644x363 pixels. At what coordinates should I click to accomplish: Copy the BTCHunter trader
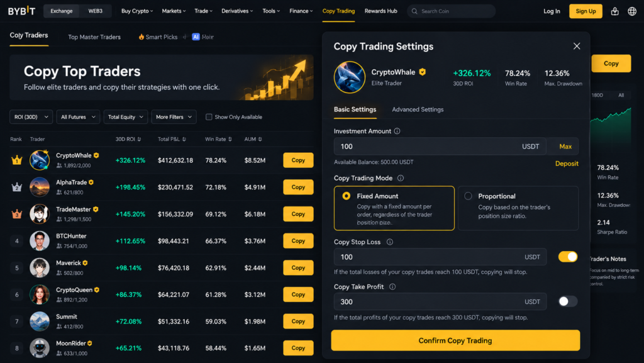[x=298, y=240]
